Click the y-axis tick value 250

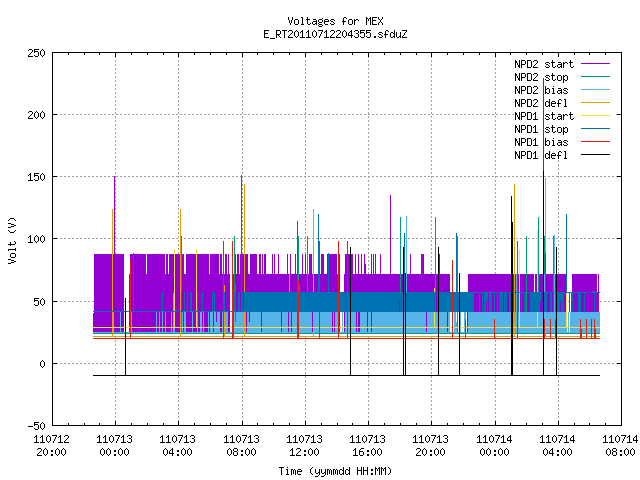click(x=36, y=53)
